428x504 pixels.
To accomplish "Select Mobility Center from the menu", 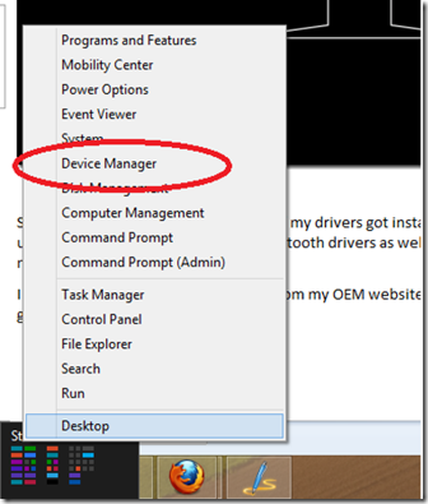I will click(107, 65).
